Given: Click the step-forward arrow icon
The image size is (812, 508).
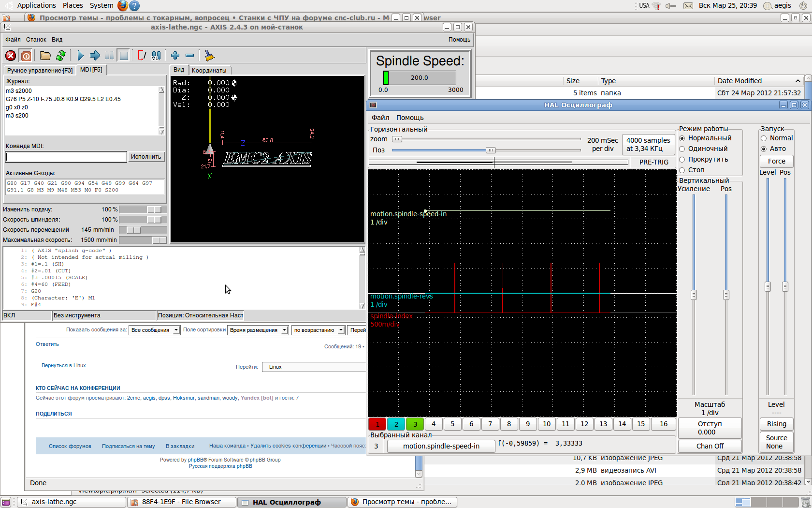Looking at the screenshot, I should [x=95, y=56].
